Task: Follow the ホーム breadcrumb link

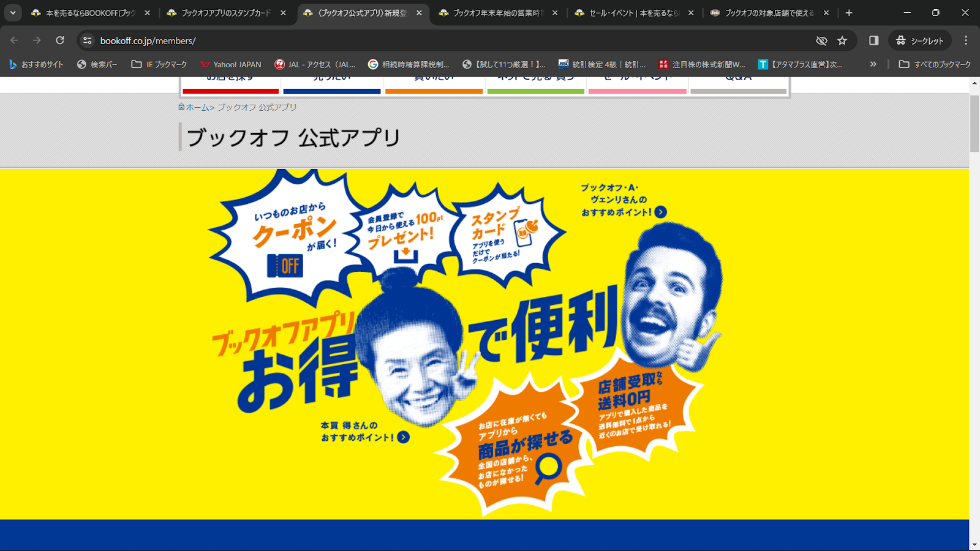Action: click(197, 107)
